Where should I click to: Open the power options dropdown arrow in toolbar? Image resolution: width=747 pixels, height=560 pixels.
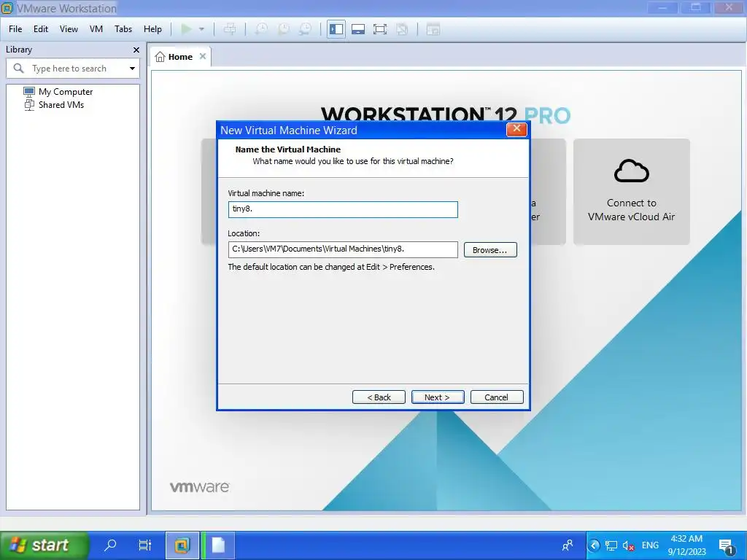201,29
